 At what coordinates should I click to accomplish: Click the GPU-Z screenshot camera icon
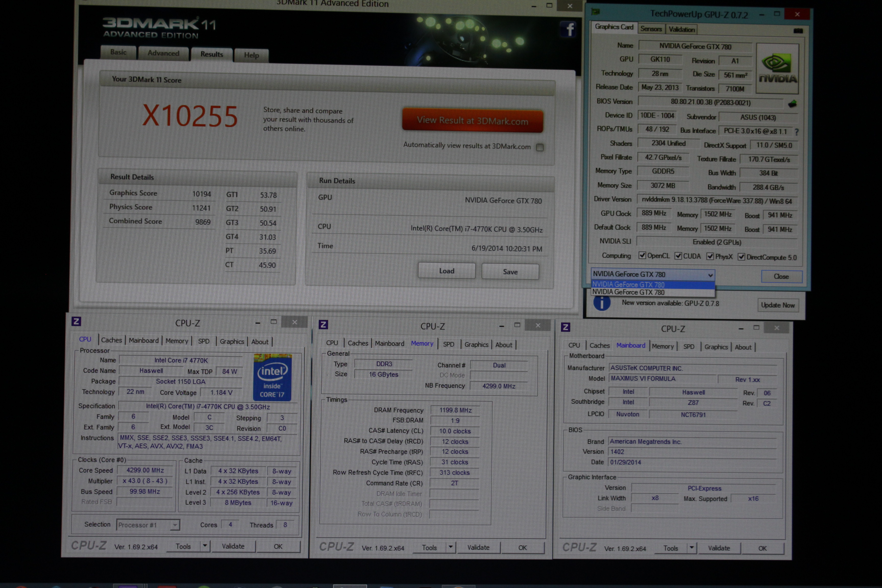(798, 31)
